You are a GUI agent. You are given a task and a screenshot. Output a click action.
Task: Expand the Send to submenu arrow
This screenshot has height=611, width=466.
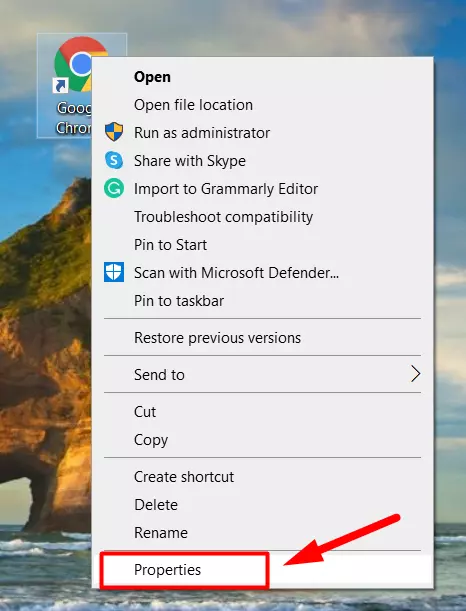tap(415, 374)
